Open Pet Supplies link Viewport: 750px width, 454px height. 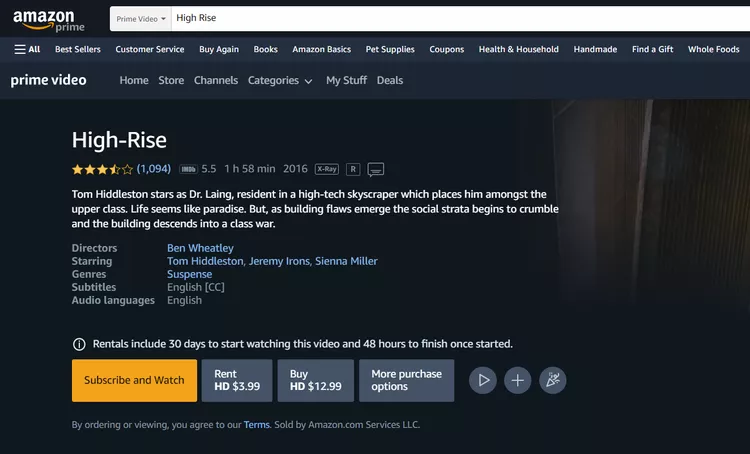[390, 49]
